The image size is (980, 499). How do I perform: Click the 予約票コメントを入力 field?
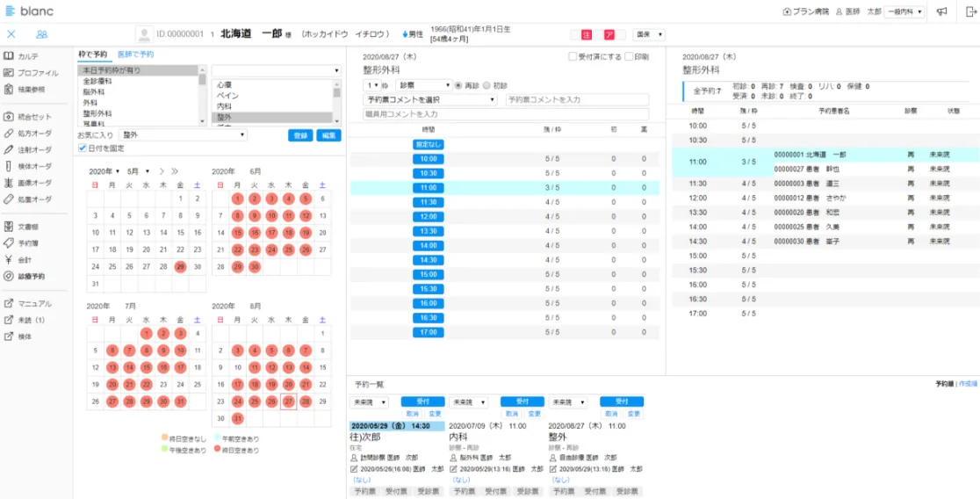pyautogui.click(x=577, y=99)
